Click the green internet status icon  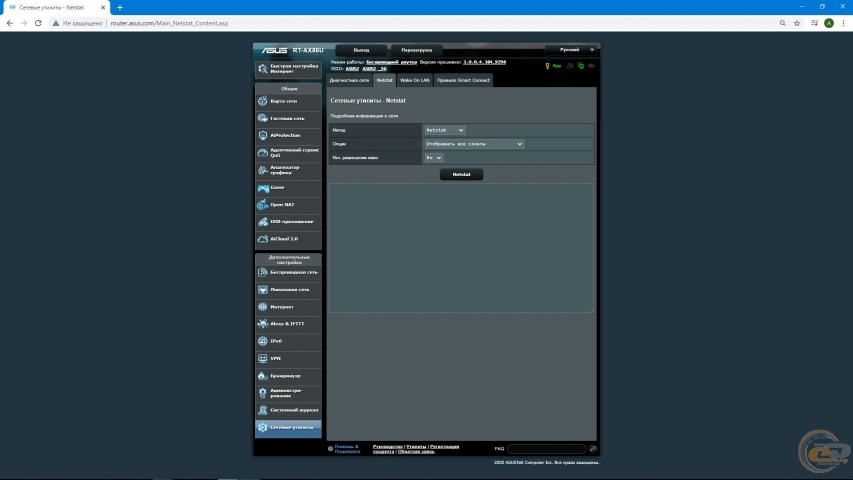580,66
